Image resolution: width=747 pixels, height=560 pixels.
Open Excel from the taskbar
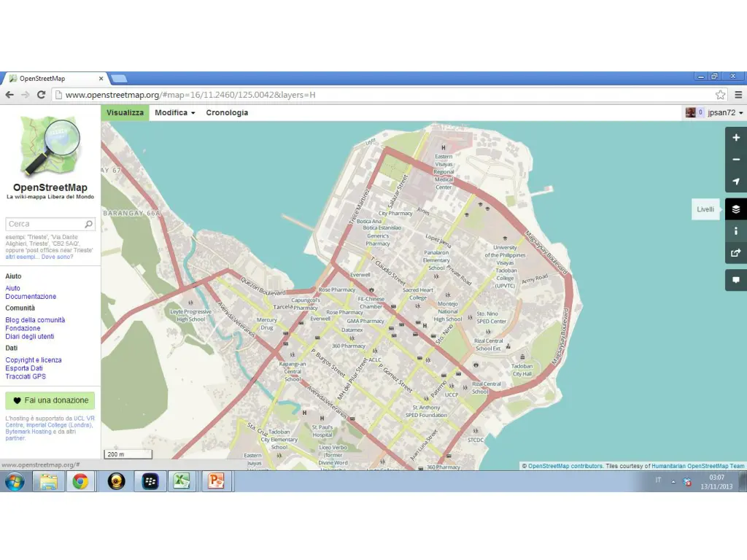pyautogui.click(x=182, y=482)
